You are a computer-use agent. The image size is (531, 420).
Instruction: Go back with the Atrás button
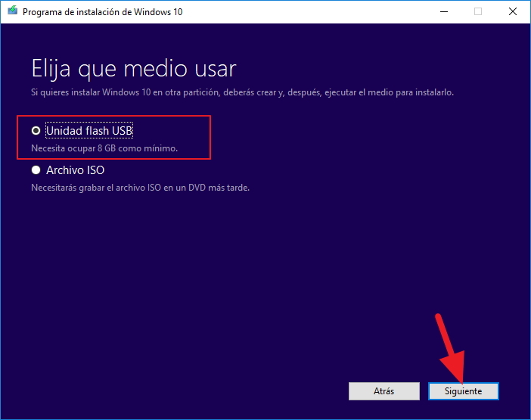click(384, 391)
